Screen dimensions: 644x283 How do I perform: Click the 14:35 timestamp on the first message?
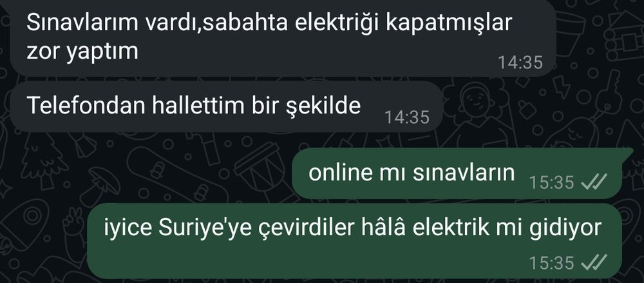point(520,63)
